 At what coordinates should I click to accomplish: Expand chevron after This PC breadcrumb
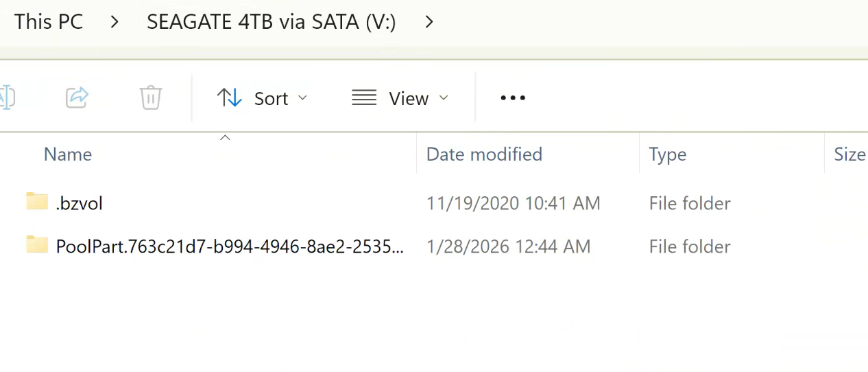pos(114,22)
